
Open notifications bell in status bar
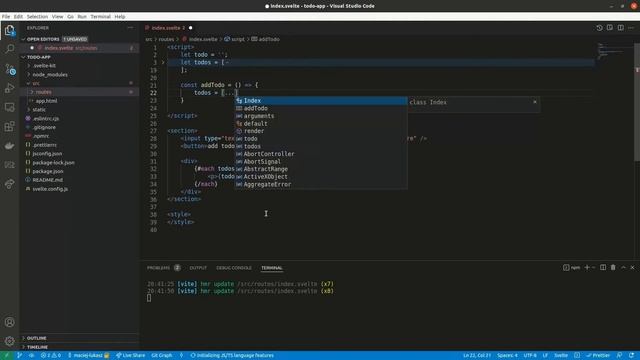(631, 355)
